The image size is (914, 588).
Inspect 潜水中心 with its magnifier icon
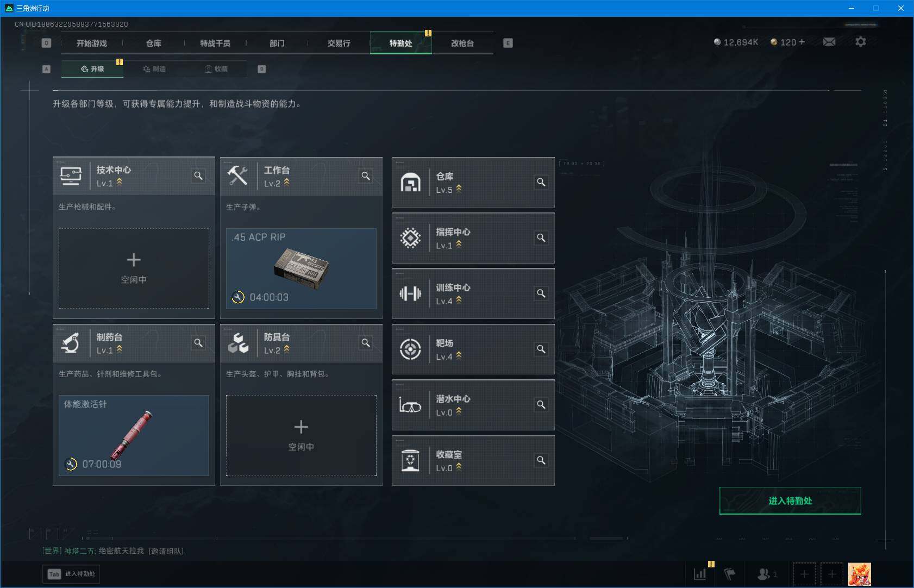tap(541, 405)
